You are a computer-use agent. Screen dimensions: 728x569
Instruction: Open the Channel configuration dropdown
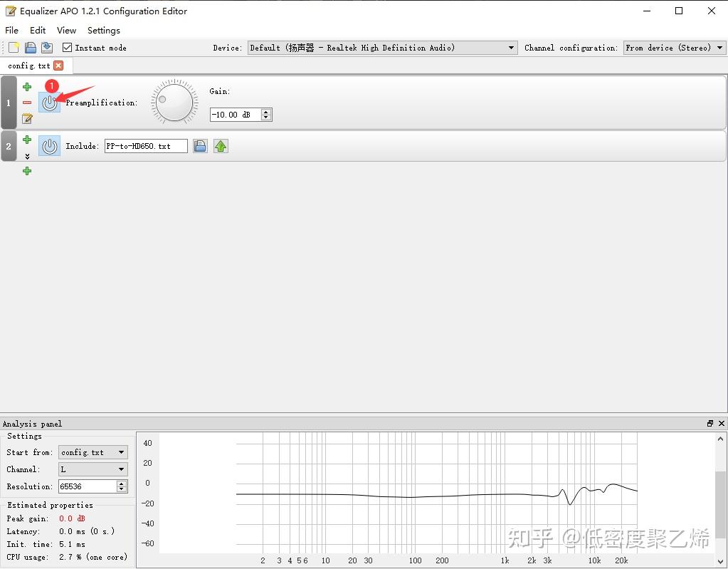[720, 48]
